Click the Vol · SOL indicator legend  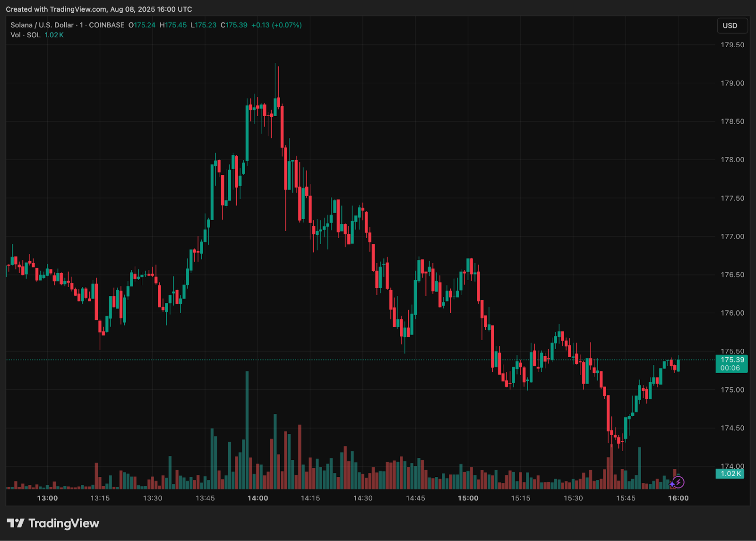point(26,35)
